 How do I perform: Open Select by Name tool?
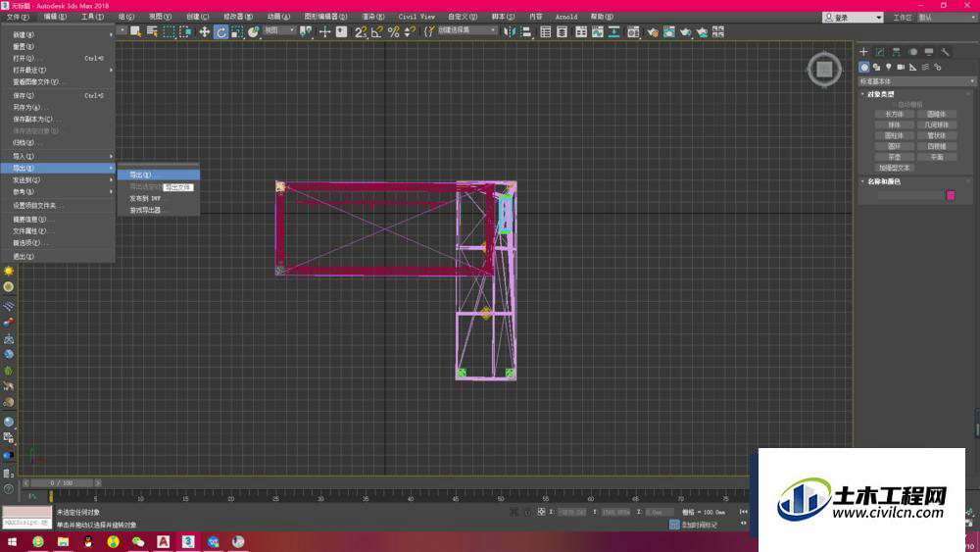pyautogui.click(x=152, y=32)
